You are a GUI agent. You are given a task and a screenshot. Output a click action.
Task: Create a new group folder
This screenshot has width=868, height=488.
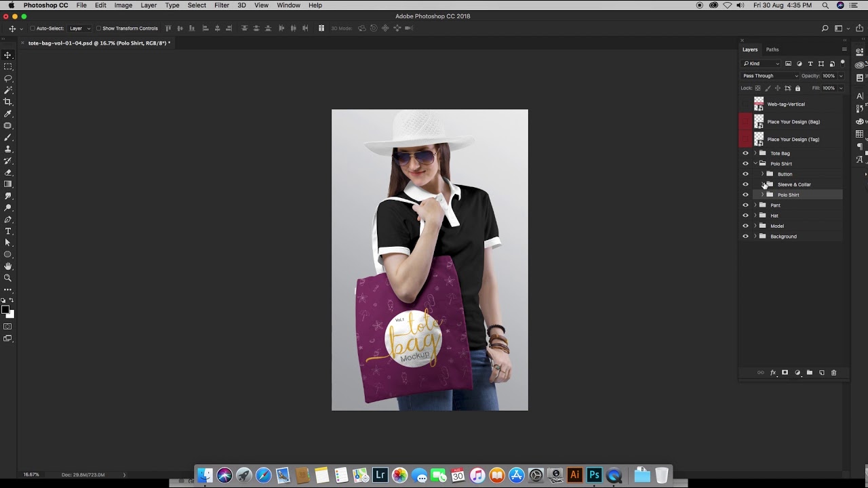(810, 373)
